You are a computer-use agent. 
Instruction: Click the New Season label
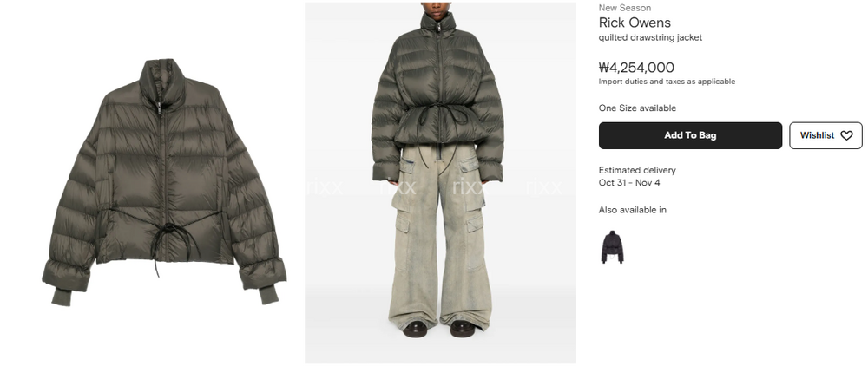pyautogui.click(x=624, y=8)
